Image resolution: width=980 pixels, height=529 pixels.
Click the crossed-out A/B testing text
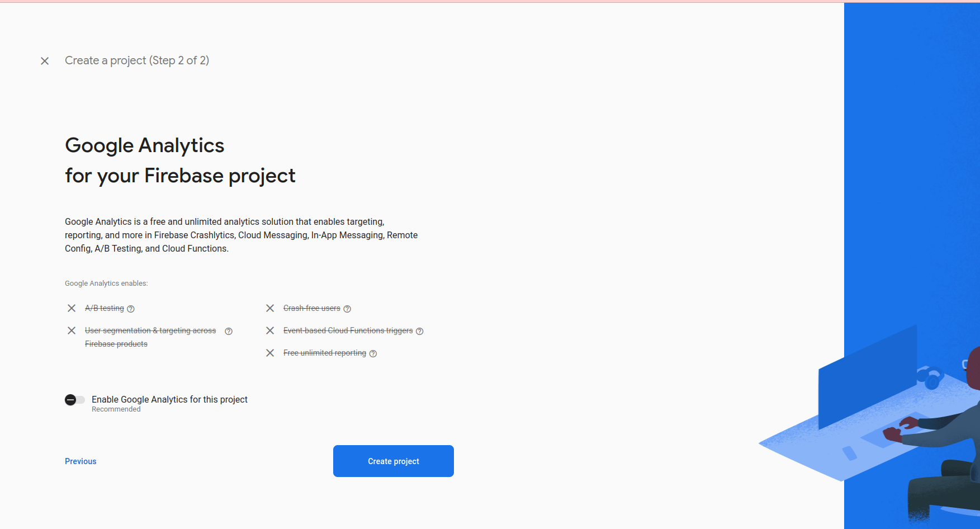point(105,308)
